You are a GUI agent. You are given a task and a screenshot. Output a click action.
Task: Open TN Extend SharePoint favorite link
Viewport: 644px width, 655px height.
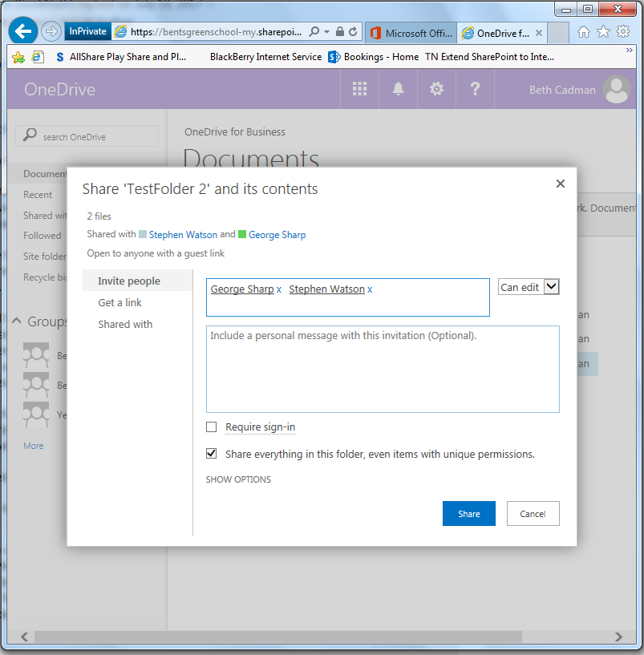489,57
